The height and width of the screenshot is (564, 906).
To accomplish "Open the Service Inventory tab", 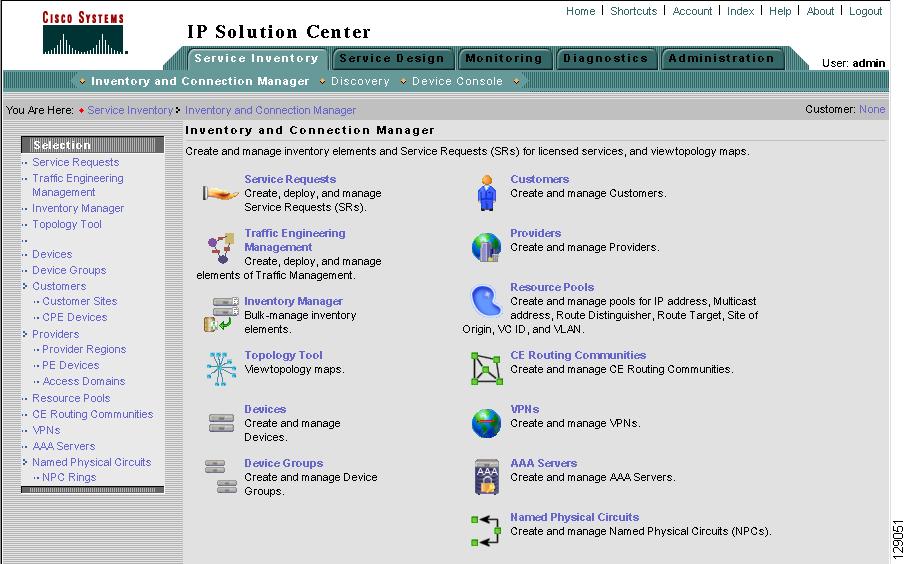I will (x=256, y=58).
